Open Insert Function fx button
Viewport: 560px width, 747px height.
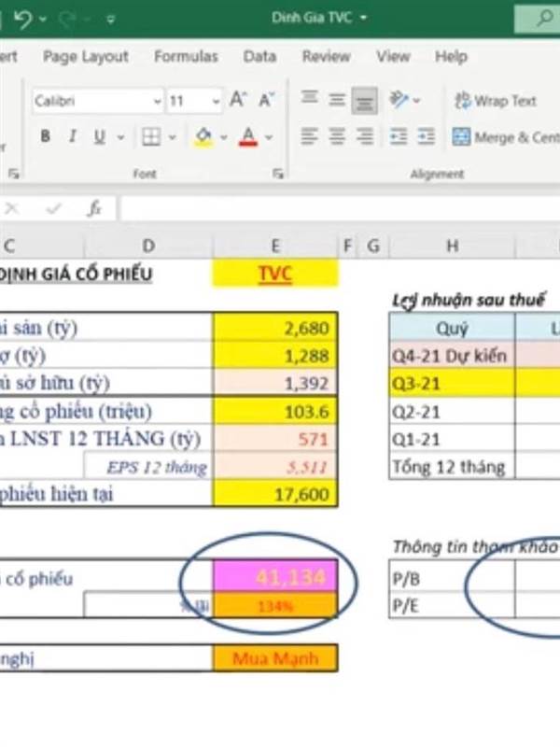pyautogui.click(x=94, y=208)
